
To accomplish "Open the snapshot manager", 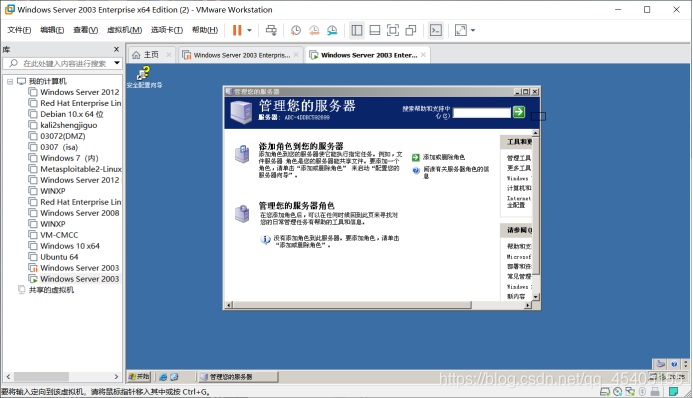I will click(x=332, y=30).
